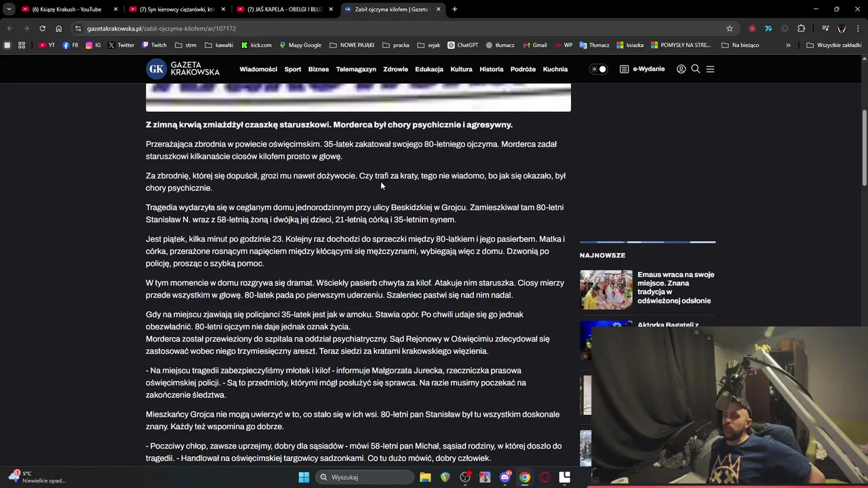Open the Wiadomości menu item
Screen dimensions: 868x488
258,69
